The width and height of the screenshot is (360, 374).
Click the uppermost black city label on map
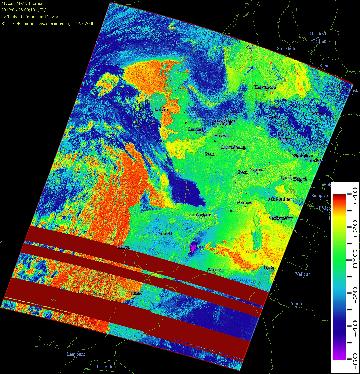pyautogui.click(x=265, y=87)
